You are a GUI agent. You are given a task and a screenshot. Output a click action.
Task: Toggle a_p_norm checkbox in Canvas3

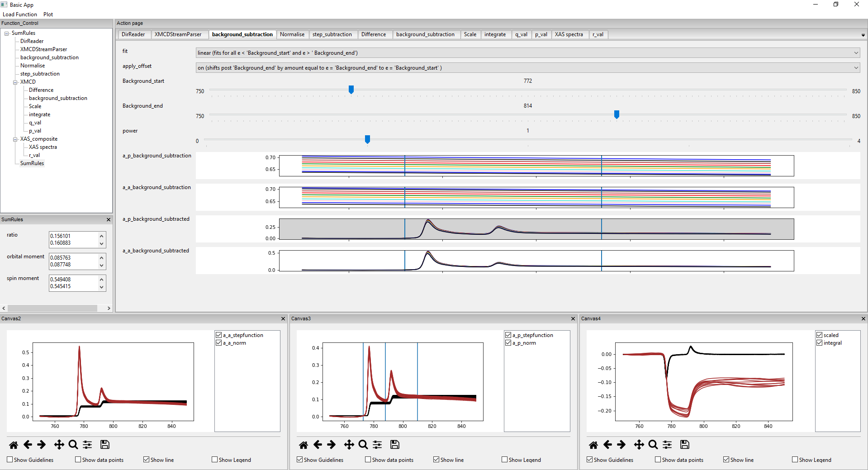(508, 343)
